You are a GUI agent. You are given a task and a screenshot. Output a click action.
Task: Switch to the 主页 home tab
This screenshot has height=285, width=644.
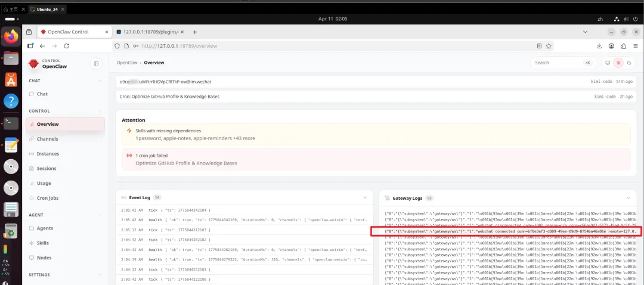click(x=14, y=9)
